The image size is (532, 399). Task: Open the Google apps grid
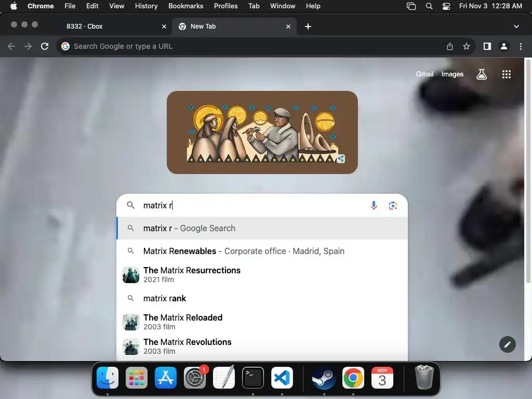tap(507, 74)
